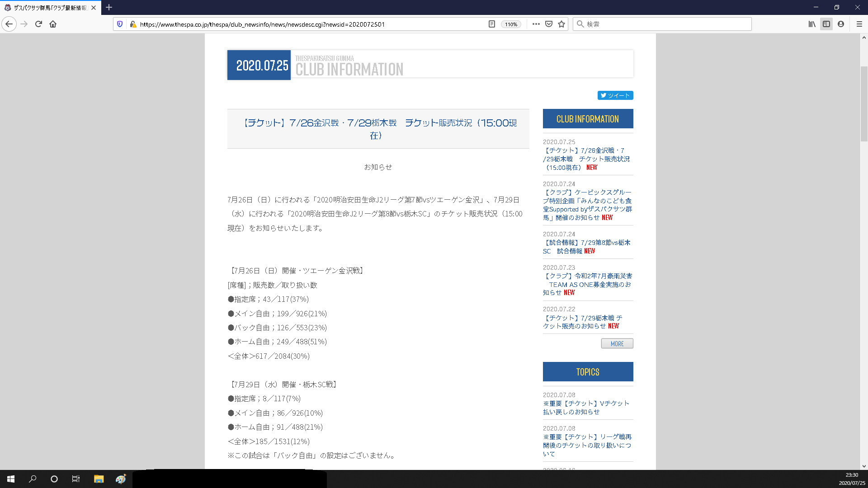Open Windows taskbar search

[x=33, y=479]
